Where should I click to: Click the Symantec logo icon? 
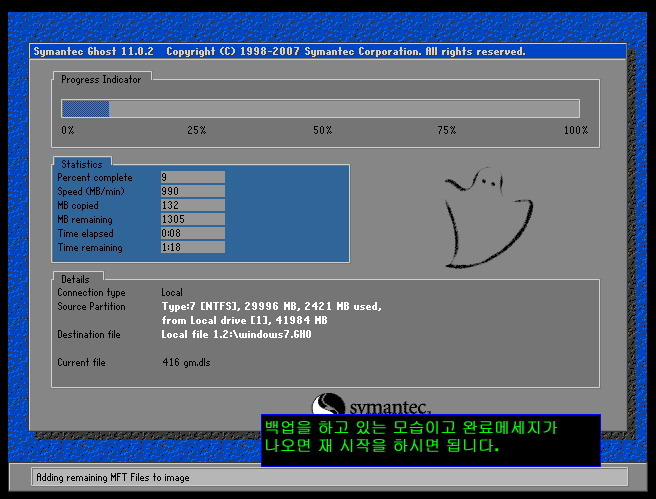click(328, 404)
